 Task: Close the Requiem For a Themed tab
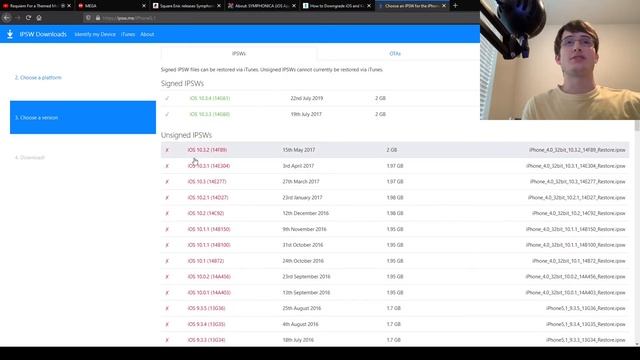69,6
